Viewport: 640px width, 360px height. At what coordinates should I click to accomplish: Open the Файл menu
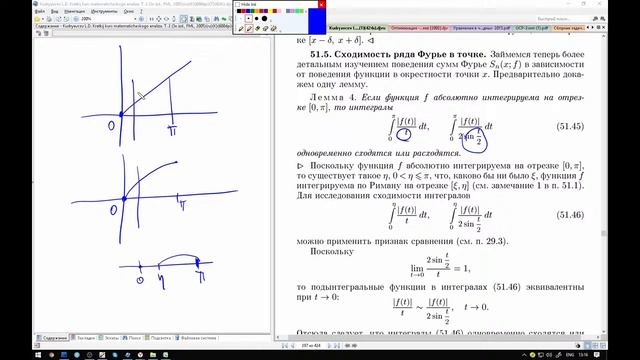[40, 11]
